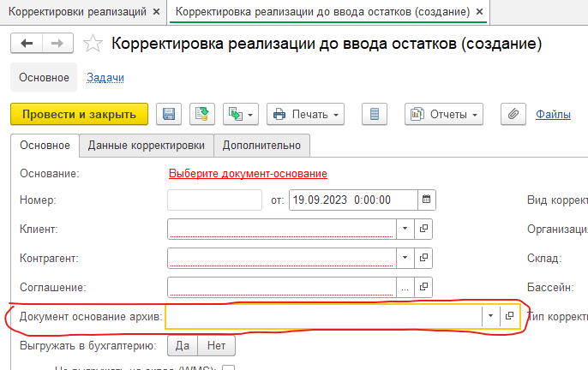The height and width of the screenshot is (370, 588).
Task: Click into the Номер input field
Action: pyautogui.click(x=214, y=200)
